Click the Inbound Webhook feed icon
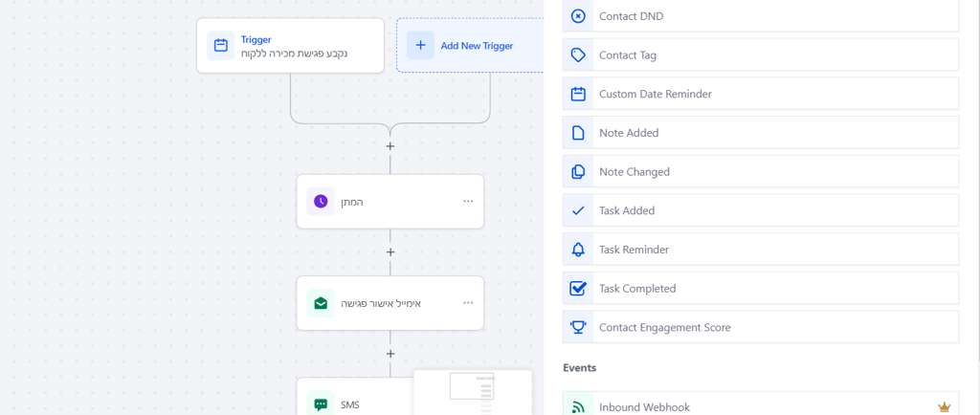This screenshot has height=415, width=980. pyautogui.click(x=578, y=407)
